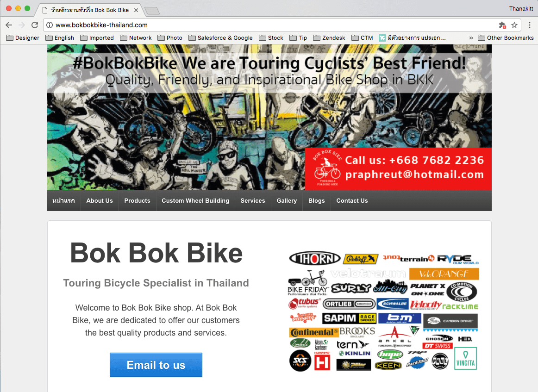Click the extension puzzle icon
The width and height of the screenshot is (538, 392).
point(502,25)
